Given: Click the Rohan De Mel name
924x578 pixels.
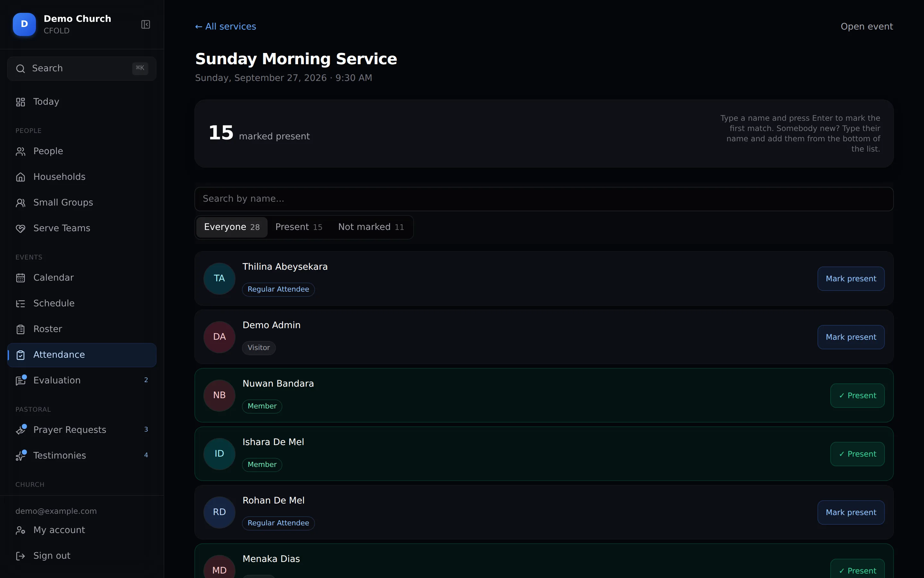Looking at the screenshot, I should pyautogui.click(x=273, y=500).
